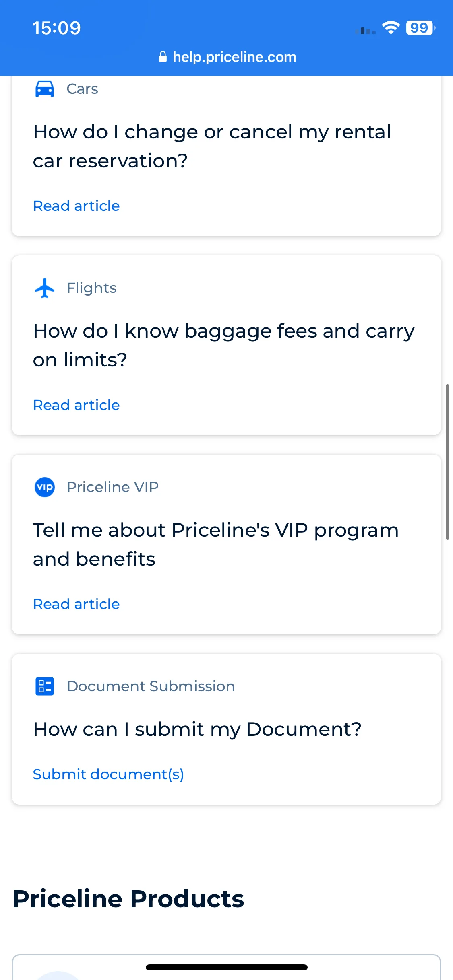Tap the Document Submission form icon
Screen dimensions: 453x980
(45, 686)
